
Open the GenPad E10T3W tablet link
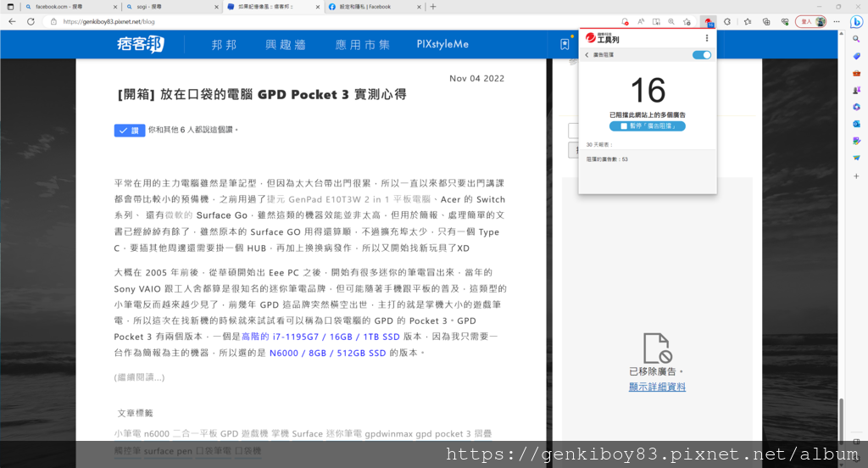[x=348, y=199]
